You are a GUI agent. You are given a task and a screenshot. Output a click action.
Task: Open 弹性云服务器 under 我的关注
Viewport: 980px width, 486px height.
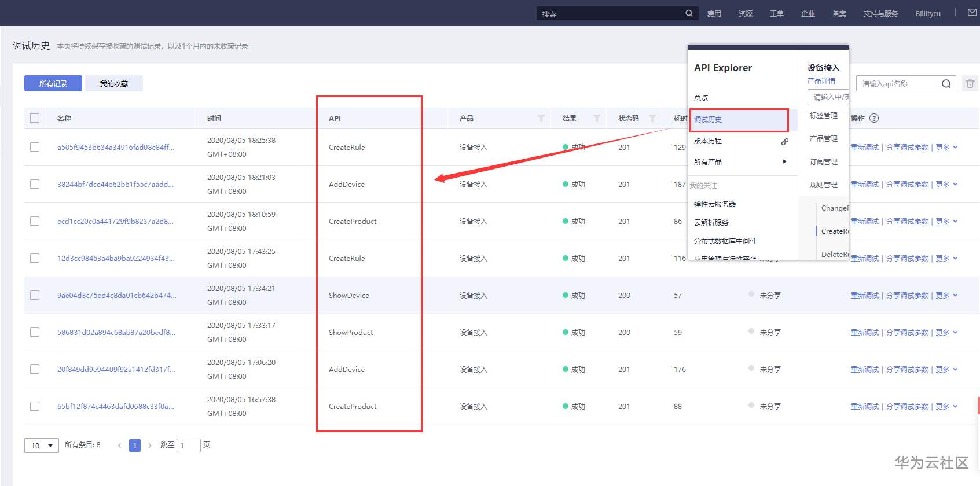click(x=715, y=204)
